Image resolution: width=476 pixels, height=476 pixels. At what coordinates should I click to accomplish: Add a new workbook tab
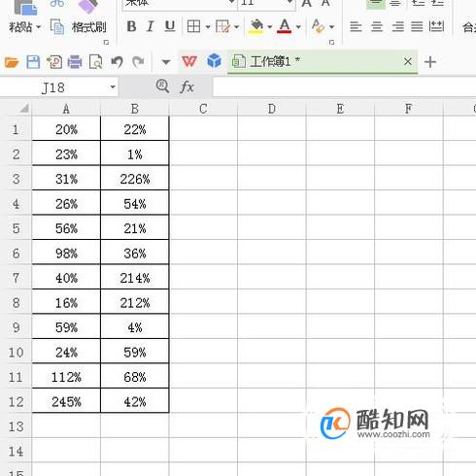(x=430, y=61)
